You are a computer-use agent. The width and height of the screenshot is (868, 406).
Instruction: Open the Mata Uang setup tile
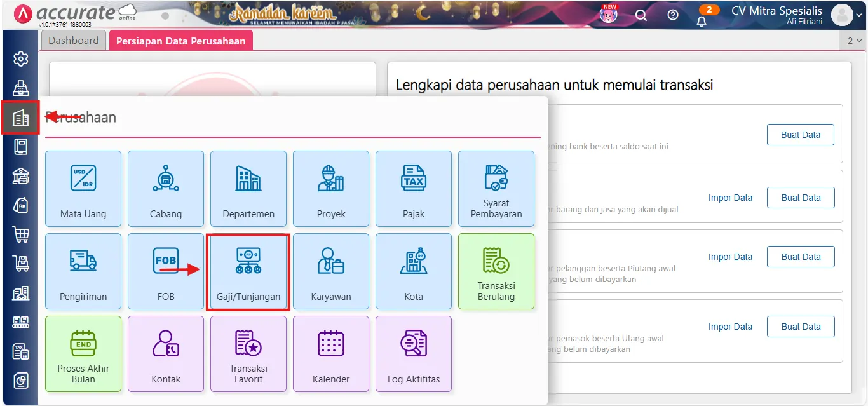(x=83, y=189)
